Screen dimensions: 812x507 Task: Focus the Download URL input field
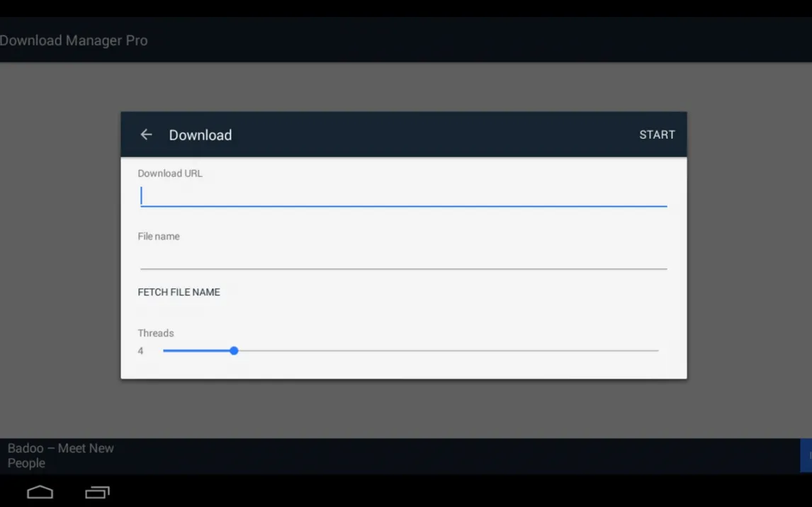403,195
